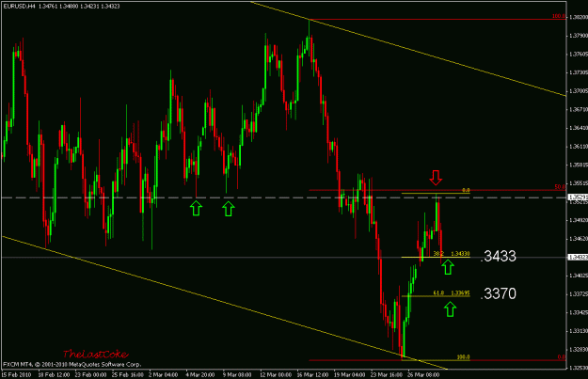Click the 16 Mar 12:00 time label
The image size is (588, 379).
(x=312, y=375)
